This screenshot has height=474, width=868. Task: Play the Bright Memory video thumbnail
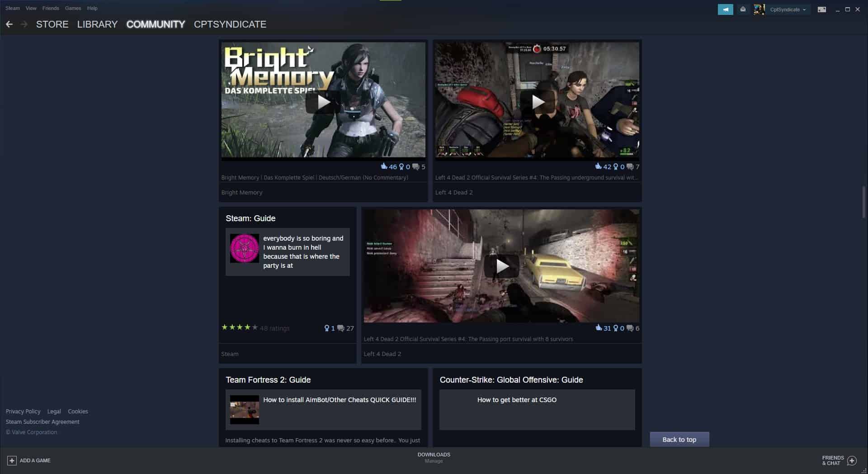point(323,101)
